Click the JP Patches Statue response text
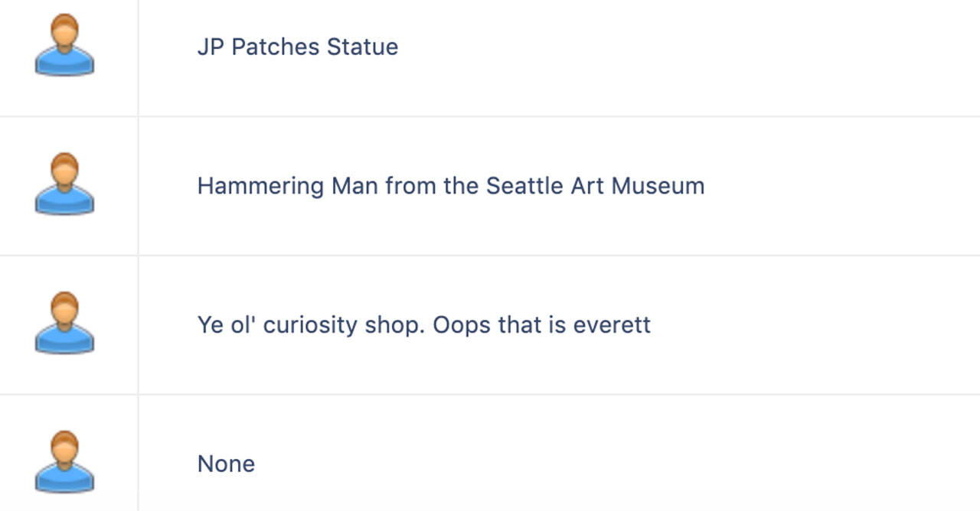Image resolution: width=980 pixels, height=511 pixels. click(x=298, y=47)
